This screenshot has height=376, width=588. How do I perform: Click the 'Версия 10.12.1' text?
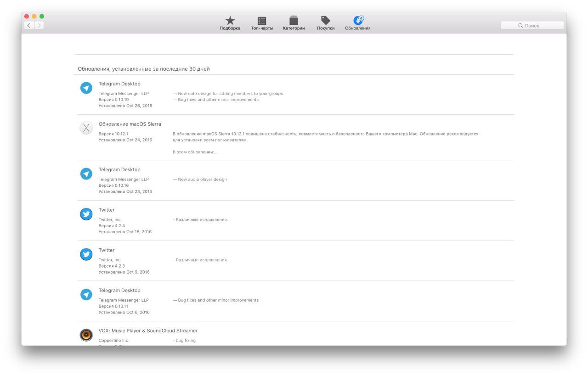(113, 134)
